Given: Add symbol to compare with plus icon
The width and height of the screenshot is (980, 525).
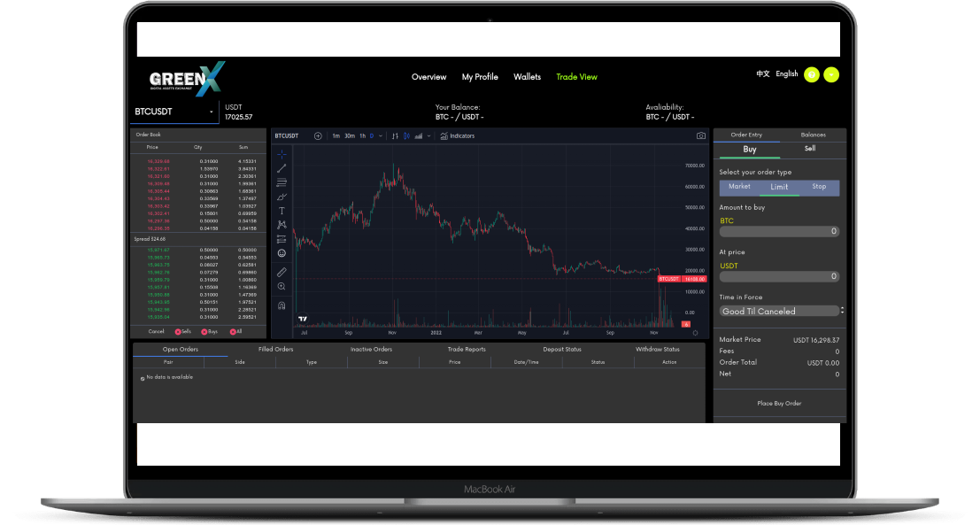Looking at the screenshot, I should [318, 136].
